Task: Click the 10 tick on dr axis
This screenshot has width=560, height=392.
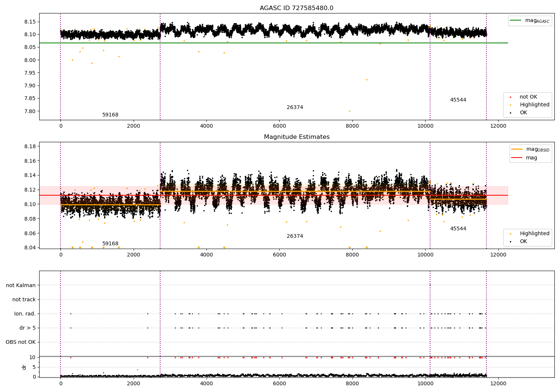Action: [32, 358]
